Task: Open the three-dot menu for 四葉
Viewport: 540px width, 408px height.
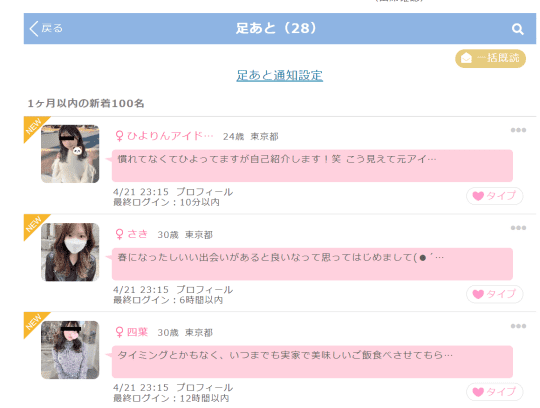Action: pyautogui.click(x=518, y=326)
